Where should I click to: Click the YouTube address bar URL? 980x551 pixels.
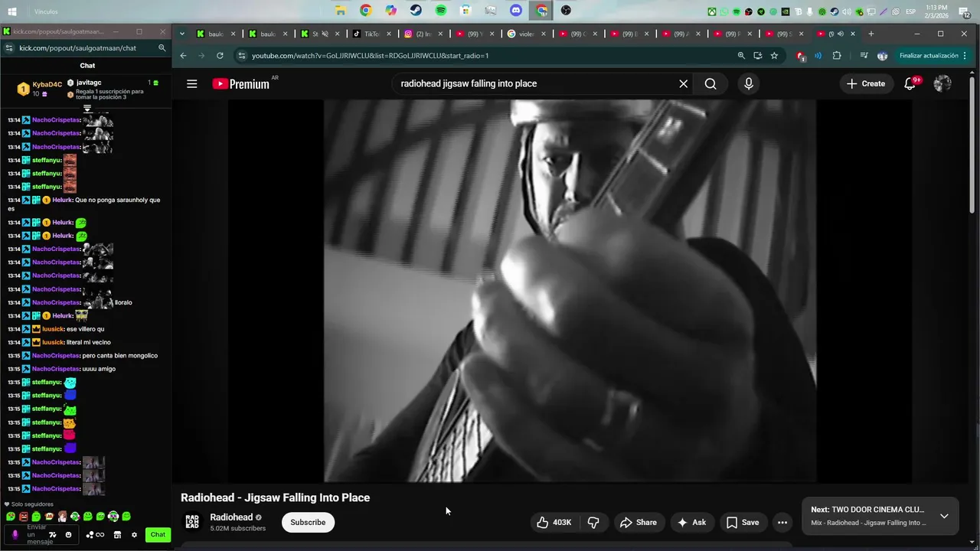(x=371, y=56)
